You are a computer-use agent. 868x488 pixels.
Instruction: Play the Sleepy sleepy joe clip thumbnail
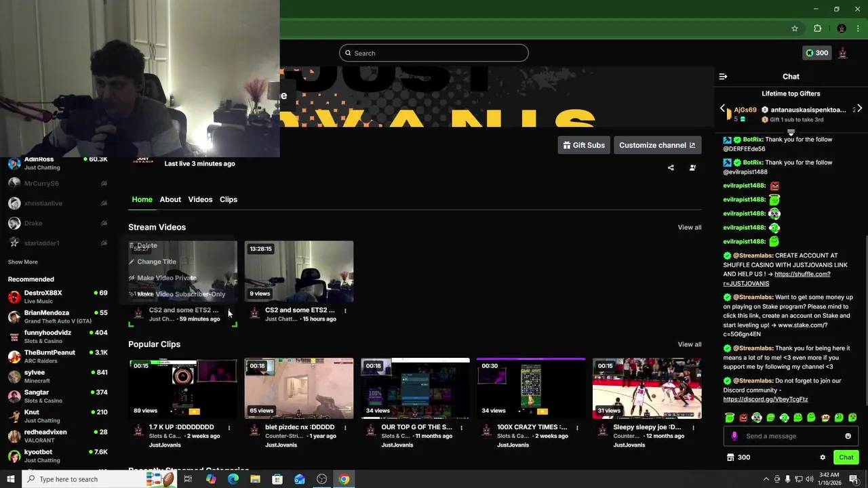pyautogui.click(x=647, y=388)
